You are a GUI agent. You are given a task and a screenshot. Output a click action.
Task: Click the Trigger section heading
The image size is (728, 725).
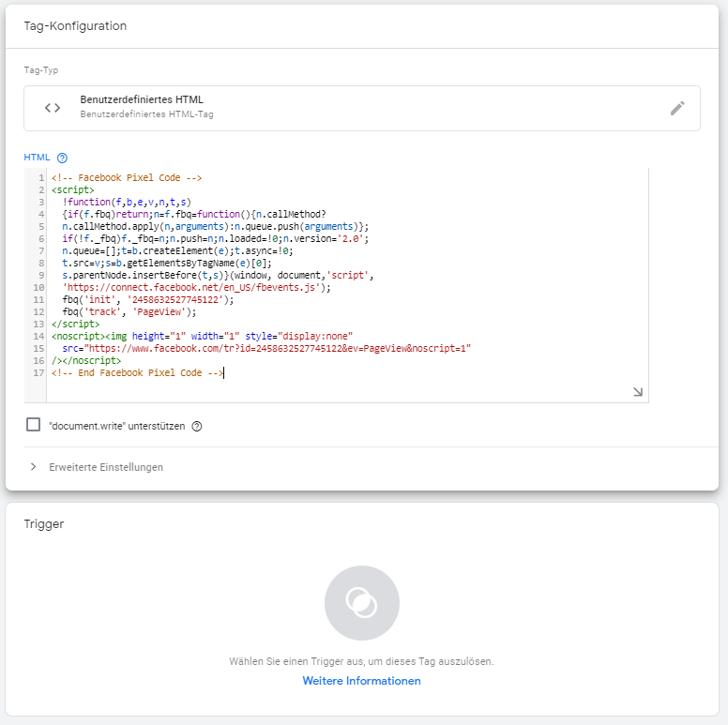[44, 524]
